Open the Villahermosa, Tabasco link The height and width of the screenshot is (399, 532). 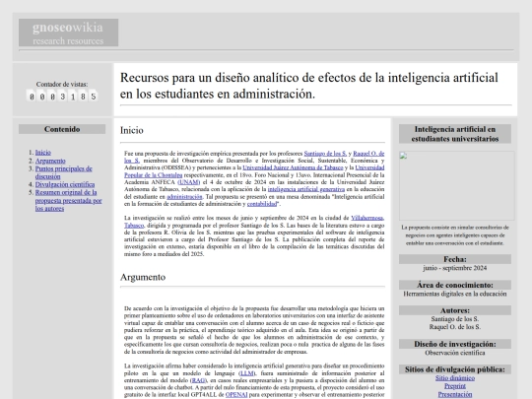(x=367, y=218)
